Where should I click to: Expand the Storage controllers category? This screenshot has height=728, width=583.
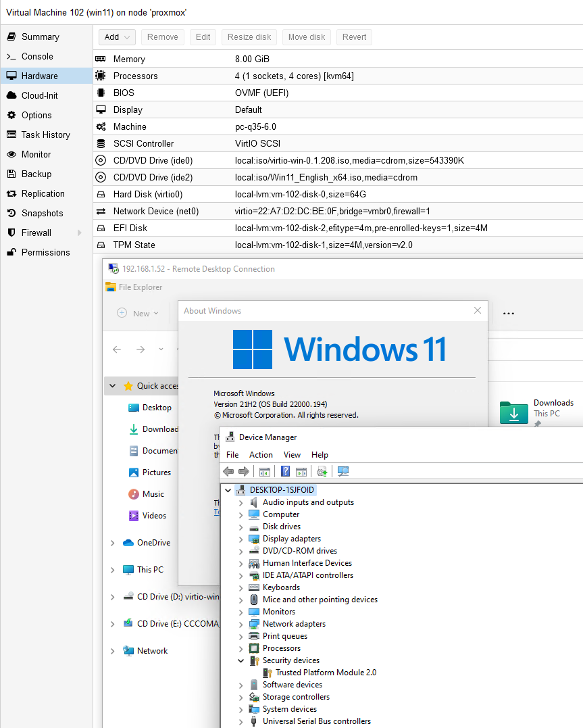tap(240, 698)
